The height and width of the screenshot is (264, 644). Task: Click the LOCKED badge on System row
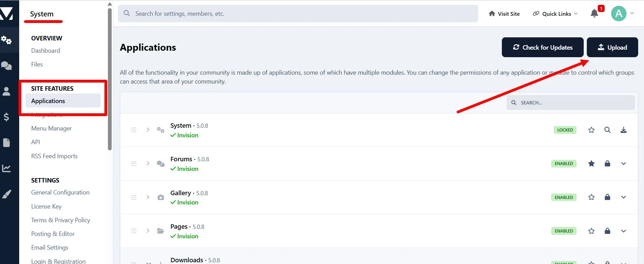pos(565,130)
